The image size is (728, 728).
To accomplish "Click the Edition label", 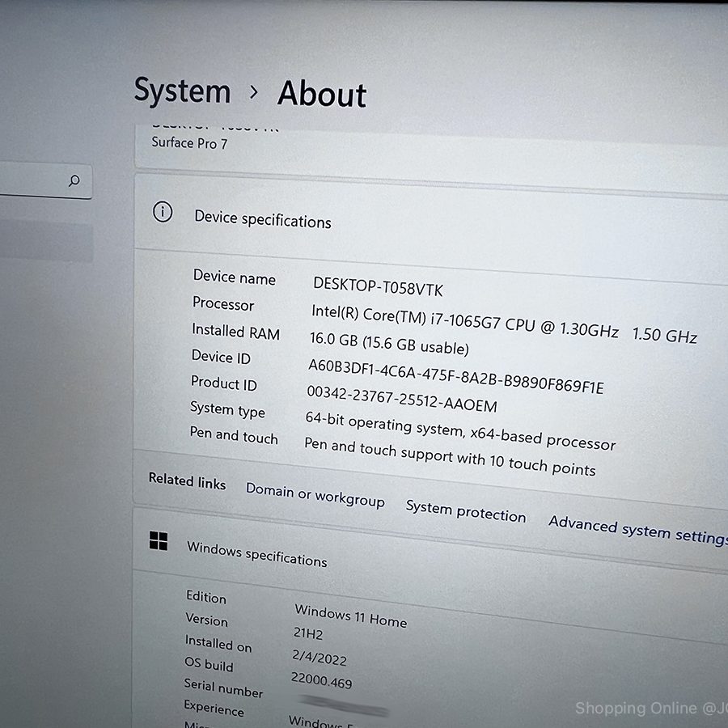I will [x=206, y=597].
